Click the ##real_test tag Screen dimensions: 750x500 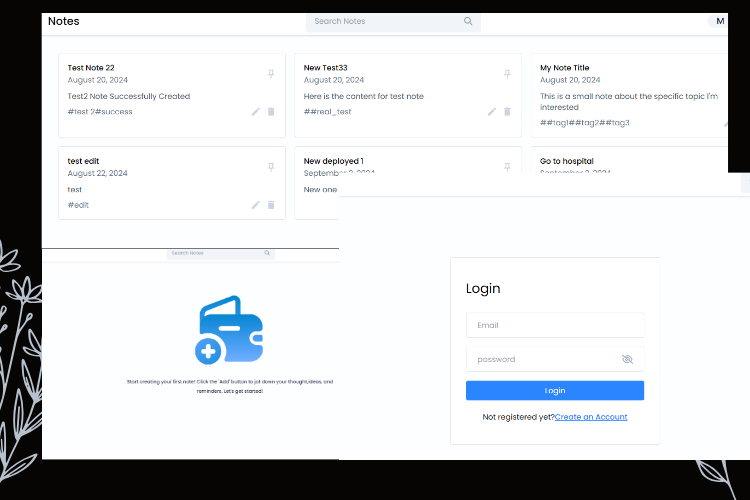(x=327, y=111)
